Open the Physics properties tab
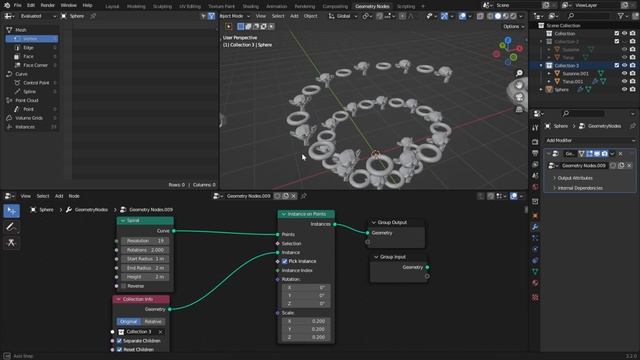This screenshot has width=640, height=360. pos(535,249)
